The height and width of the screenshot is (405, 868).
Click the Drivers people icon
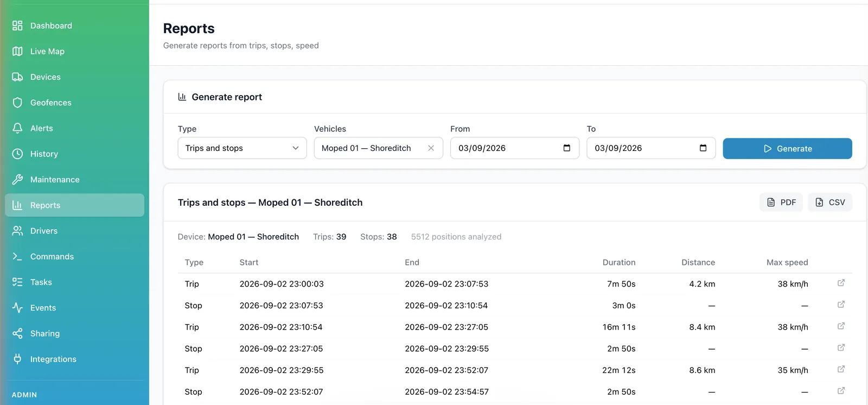[17, 231]
